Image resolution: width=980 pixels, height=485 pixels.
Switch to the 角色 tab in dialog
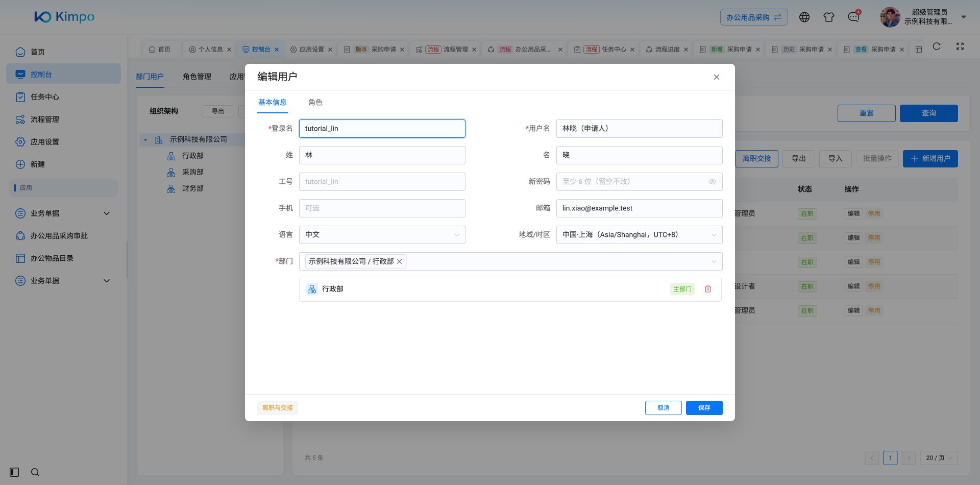tap(315, 103)
